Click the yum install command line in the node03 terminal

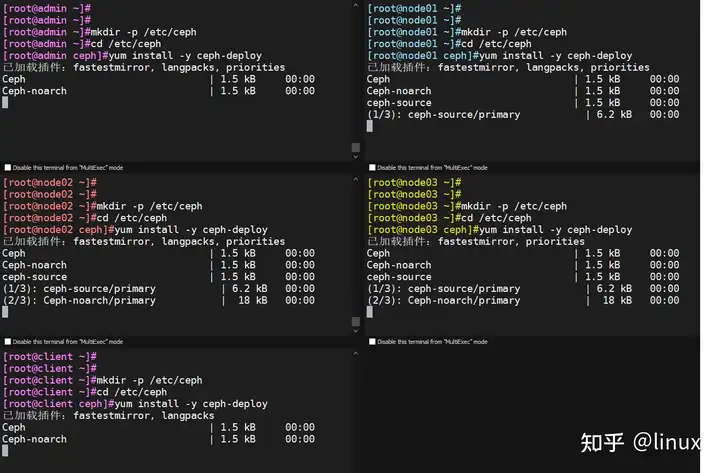click(500, 230)
